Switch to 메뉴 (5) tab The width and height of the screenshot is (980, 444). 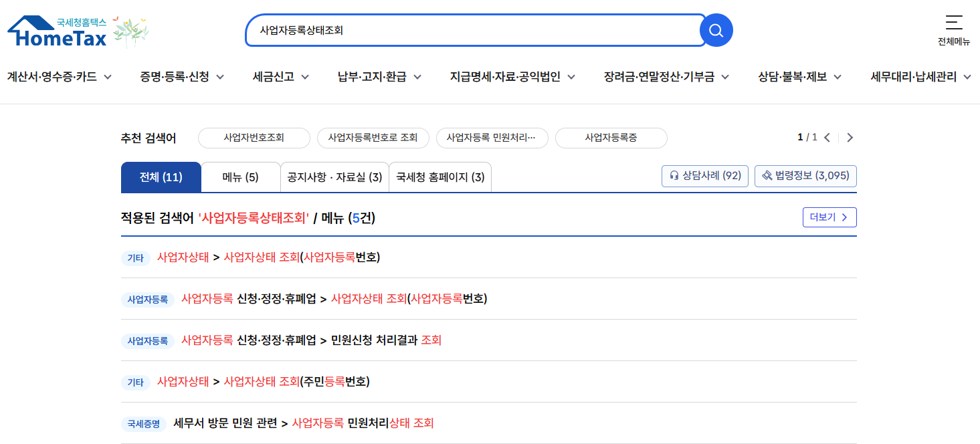[x=240, y=177]
